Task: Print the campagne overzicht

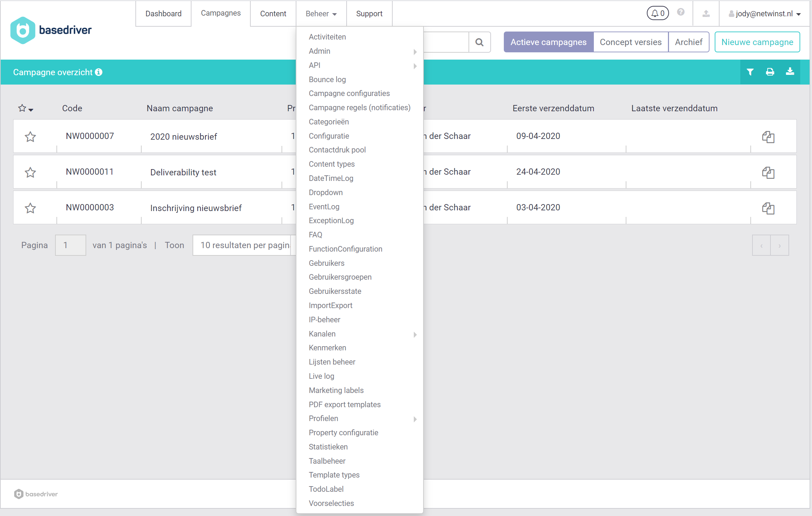Action: click(x=770, y=72)
